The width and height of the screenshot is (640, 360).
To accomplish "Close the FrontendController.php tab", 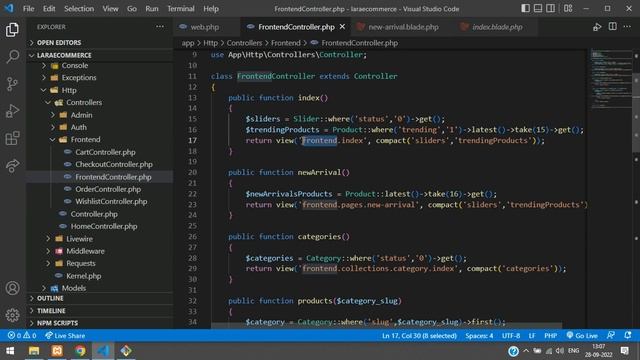I will tap(342, 27).
